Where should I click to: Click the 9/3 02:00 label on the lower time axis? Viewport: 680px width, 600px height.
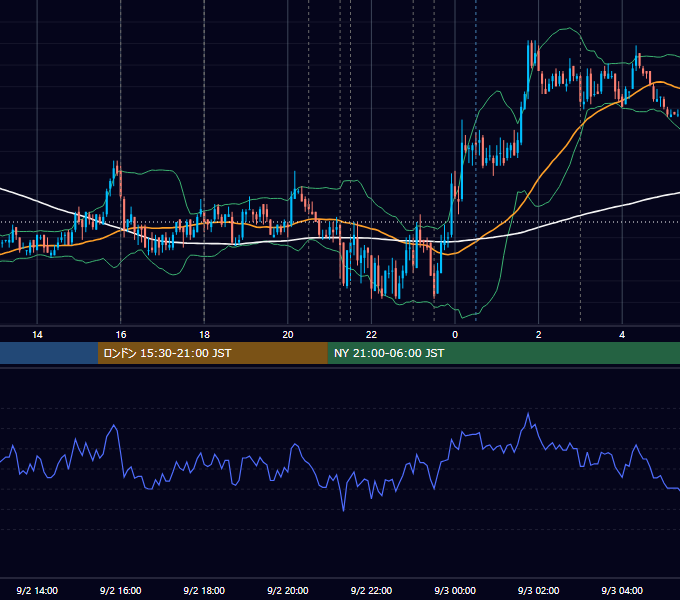click(x=539, y=590)
